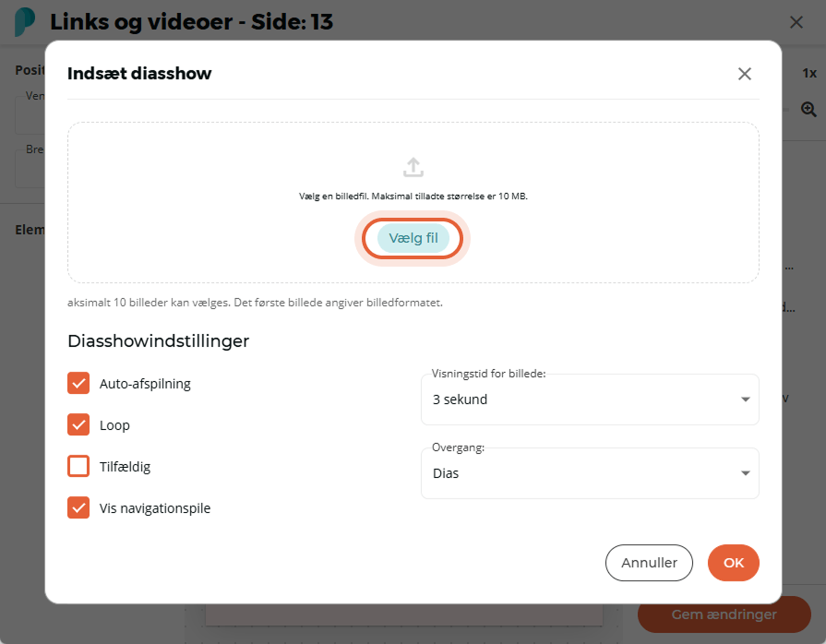Click the Diasshowindstillinger heading
This screenshot has height=644, width=826.
(x=159, y=341)
